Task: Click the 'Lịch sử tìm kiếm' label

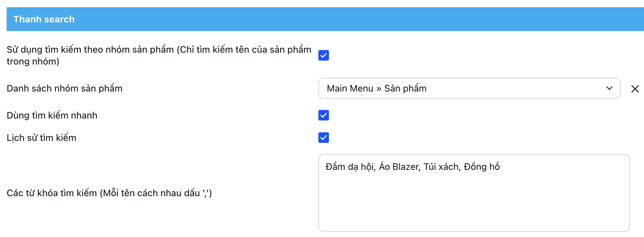Action: 41,138
